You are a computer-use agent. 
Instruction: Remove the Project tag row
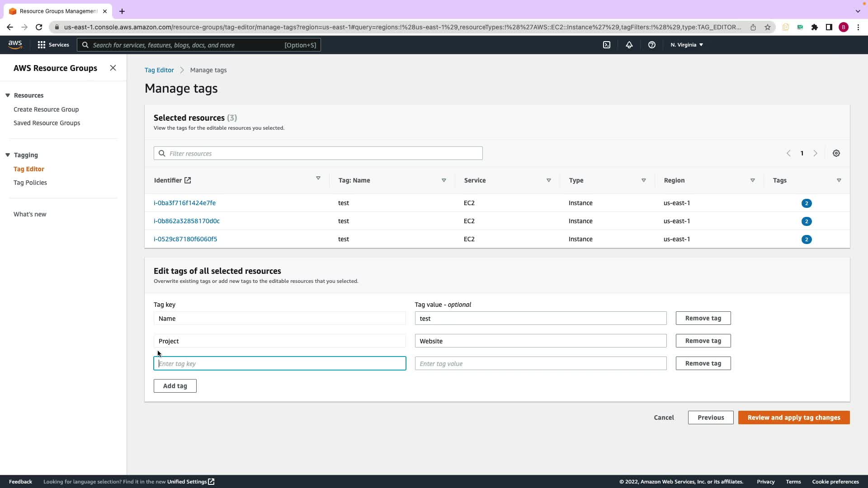[x=703, y=341]
